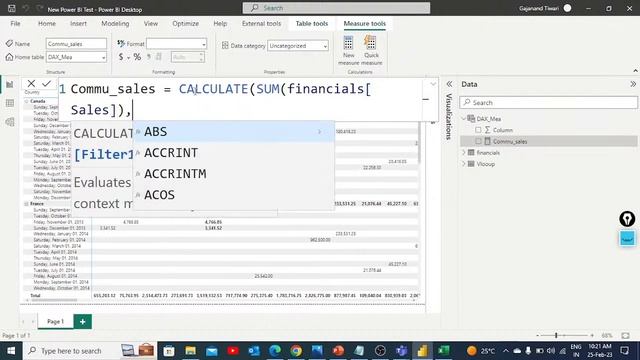Cancel the formula with the X icon
Image resolution: width=640 pixels, height=360 pixels.
31,84
